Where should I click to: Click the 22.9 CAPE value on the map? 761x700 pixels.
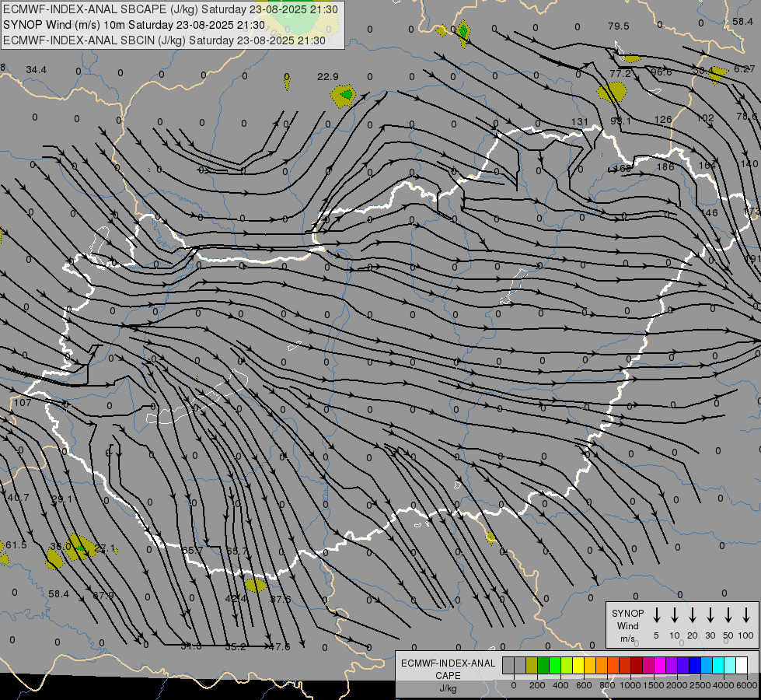pos(327,77)
